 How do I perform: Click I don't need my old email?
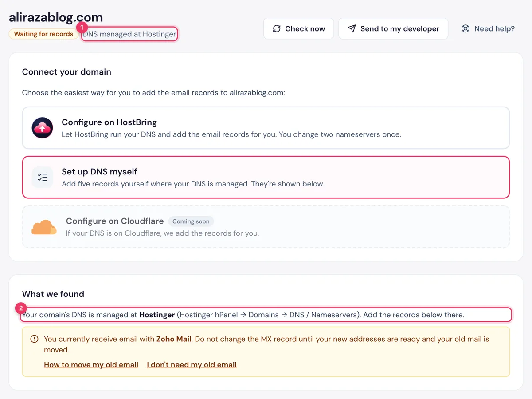click(x=192, y=365)
